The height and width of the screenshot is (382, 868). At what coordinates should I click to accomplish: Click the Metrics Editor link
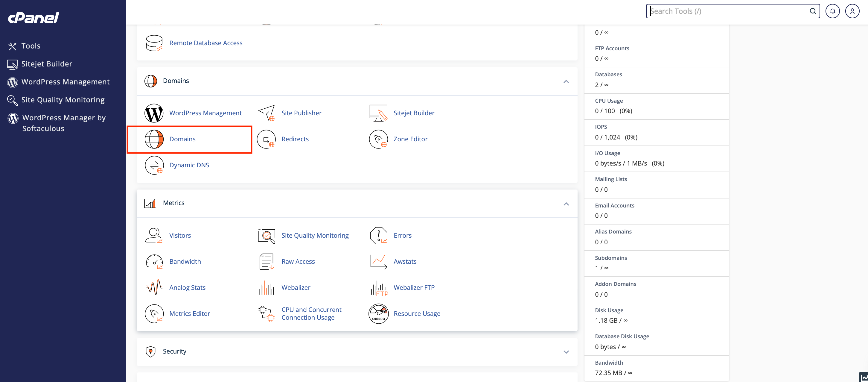pos(189,313)
